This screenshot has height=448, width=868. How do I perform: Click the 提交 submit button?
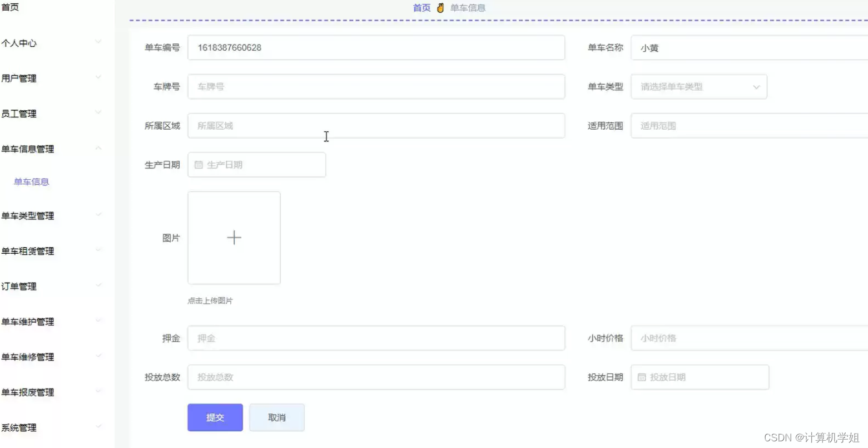(215, 417)
